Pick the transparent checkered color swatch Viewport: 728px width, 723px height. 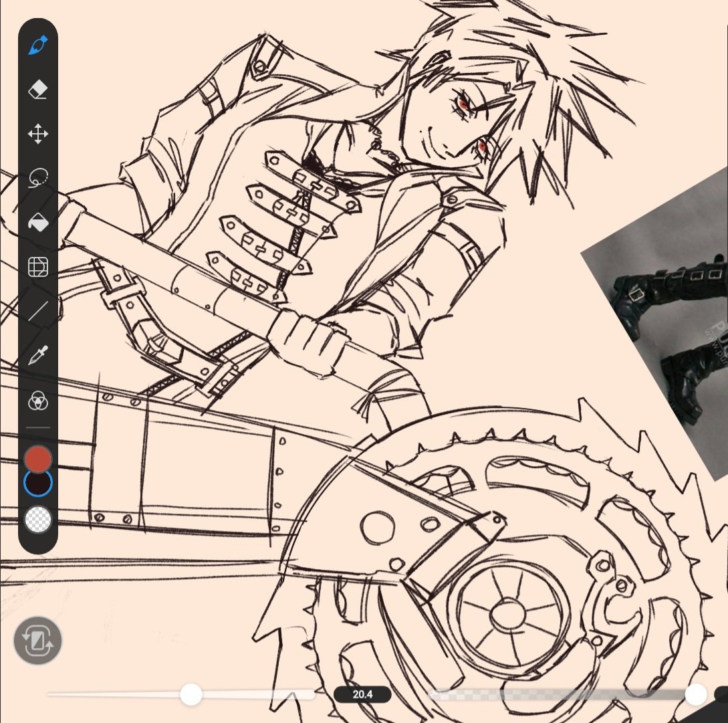point(38,519)
